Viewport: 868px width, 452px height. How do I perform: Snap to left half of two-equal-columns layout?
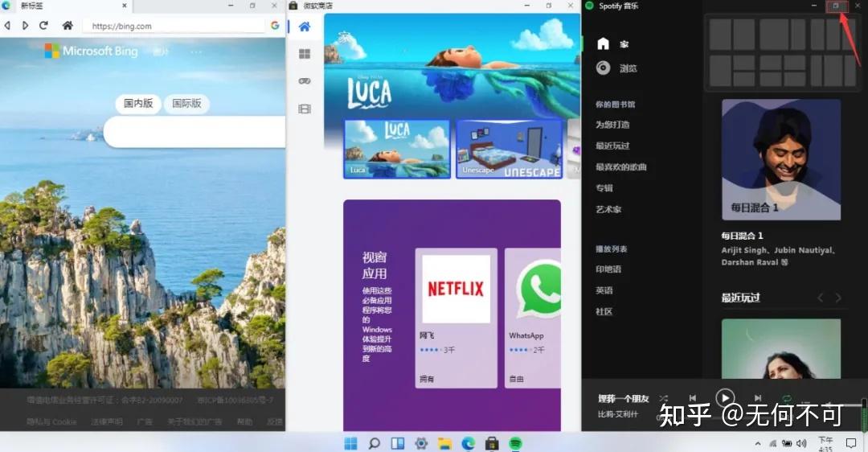click(x=720, y=35)
